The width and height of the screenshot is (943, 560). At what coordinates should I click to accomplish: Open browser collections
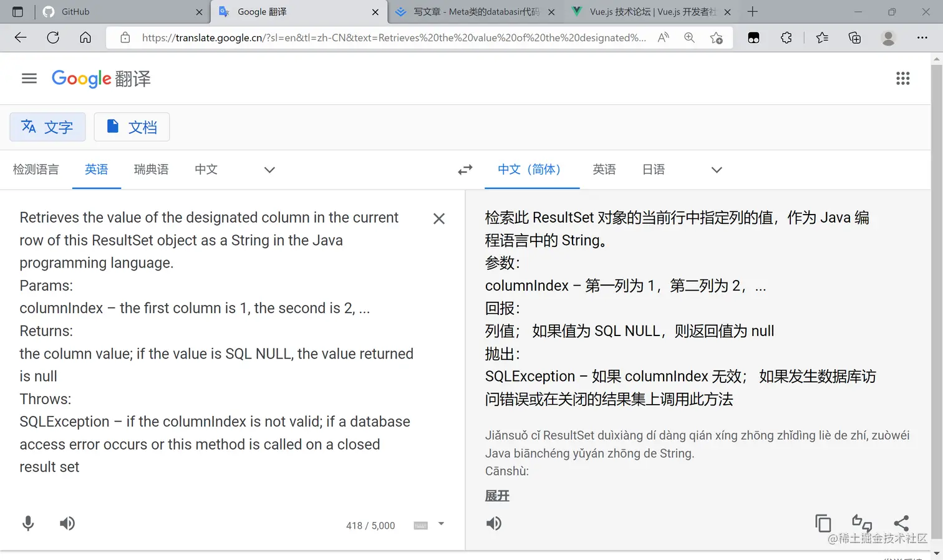tap(854, 37)
